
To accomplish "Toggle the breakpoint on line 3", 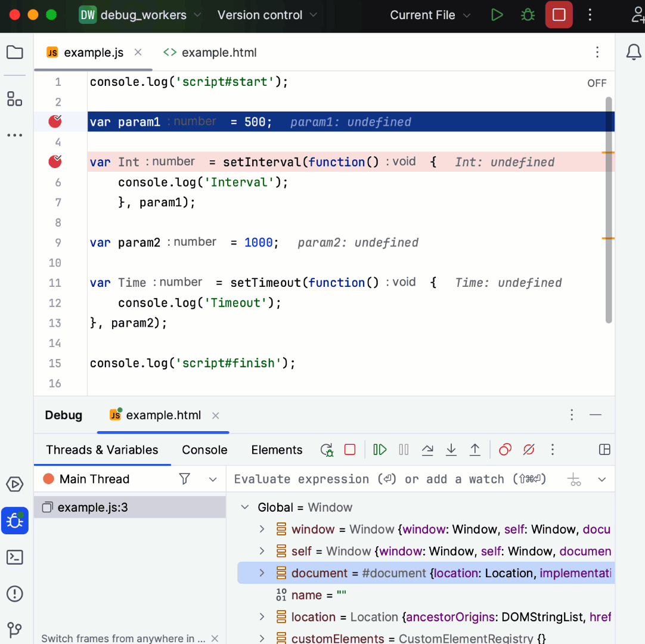I will click(54, 121).
